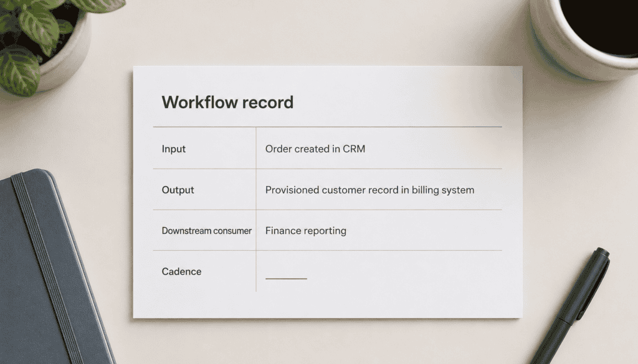The width and height of the screenshot is (638, 364).
Task: Click the Order created in CRM value
Action: pos(315,149)
